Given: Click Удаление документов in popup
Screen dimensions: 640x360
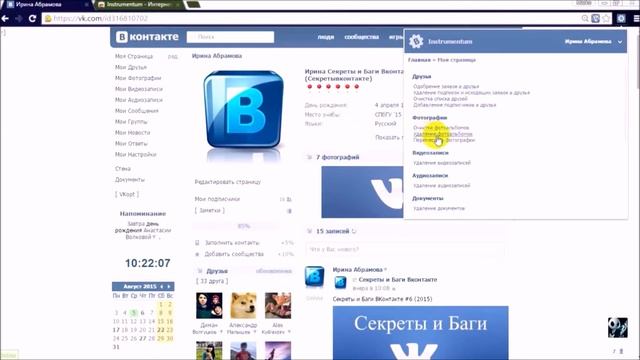Looking at the screenshot, I should pyautogui.click(x=439, y=209).
